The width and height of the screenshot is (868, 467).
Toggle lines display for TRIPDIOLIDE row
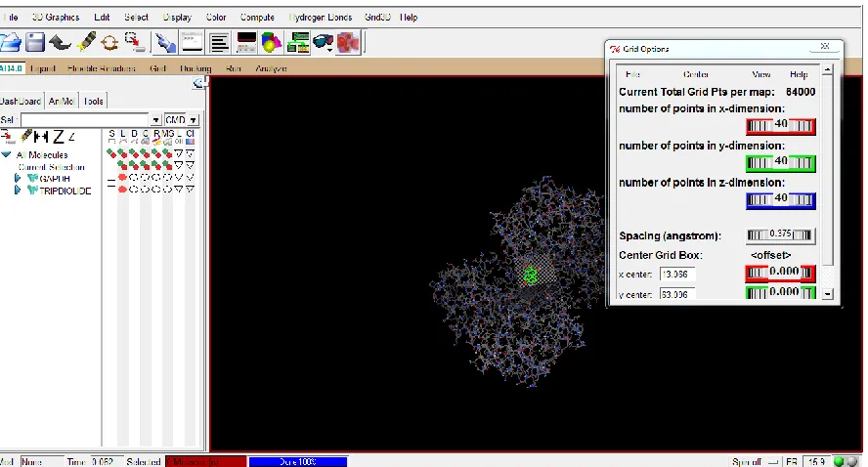pyautogui.click(x=123, y=190)
